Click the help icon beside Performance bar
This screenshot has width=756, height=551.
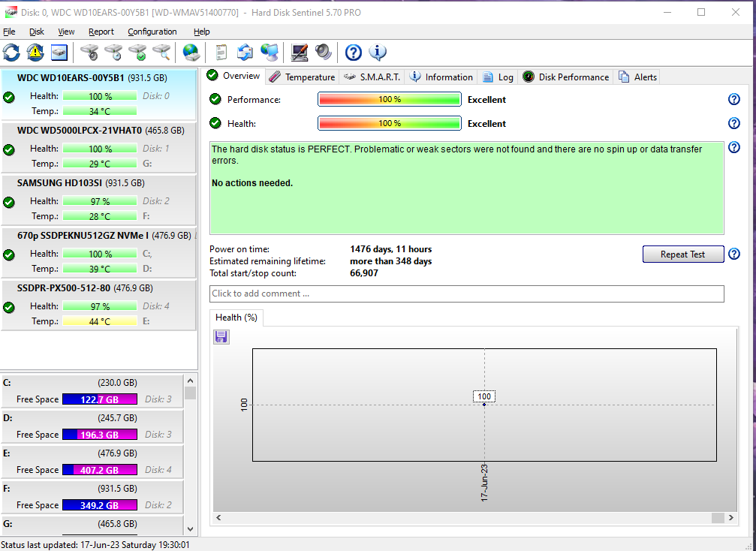click(733, 99)
